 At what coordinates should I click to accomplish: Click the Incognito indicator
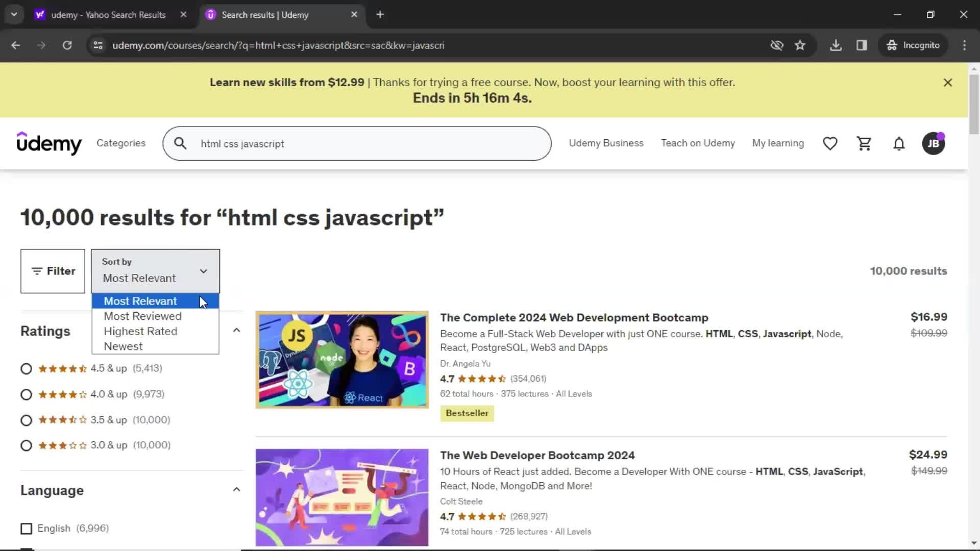(x=913, y=45)
